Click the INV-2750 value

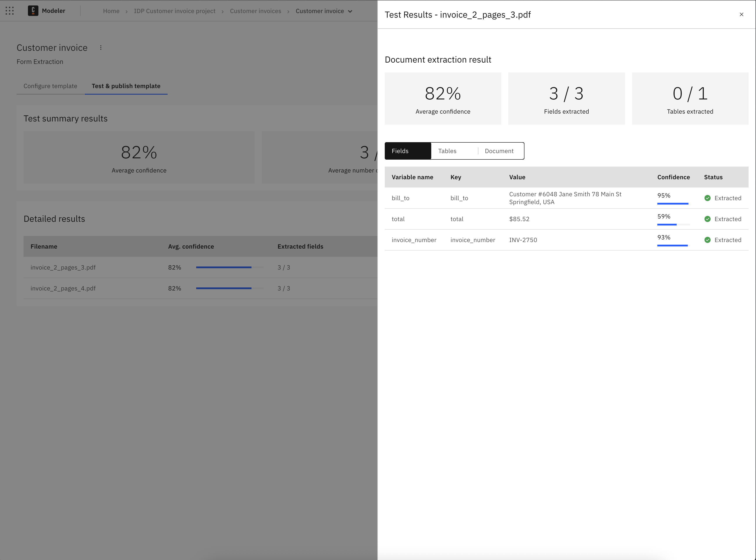tap(523, 240)
